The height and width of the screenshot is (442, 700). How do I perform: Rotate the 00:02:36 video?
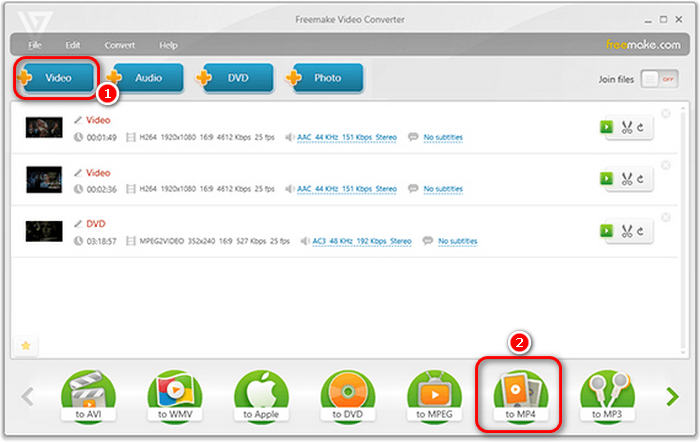[x=641, y=179]
